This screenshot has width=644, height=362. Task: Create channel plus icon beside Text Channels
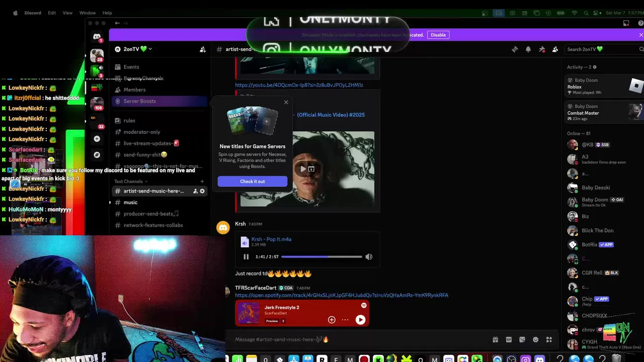coord(202,182)
